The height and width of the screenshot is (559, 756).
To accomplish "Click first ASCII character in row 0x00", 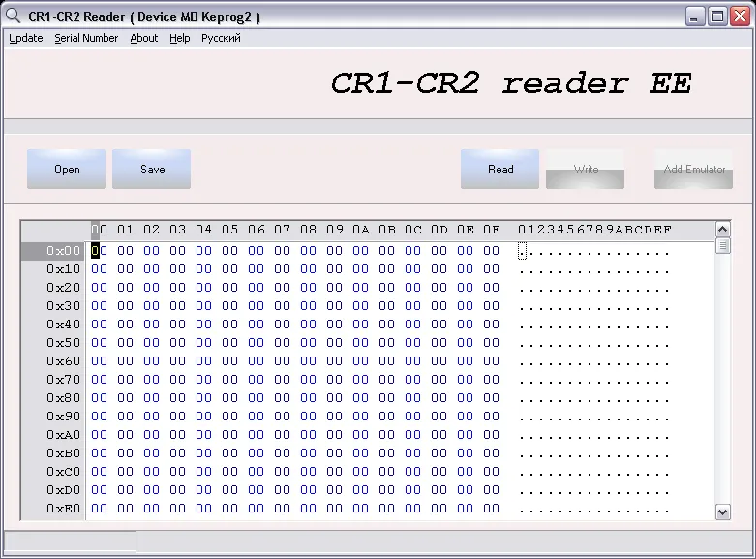I will [522, 251].
